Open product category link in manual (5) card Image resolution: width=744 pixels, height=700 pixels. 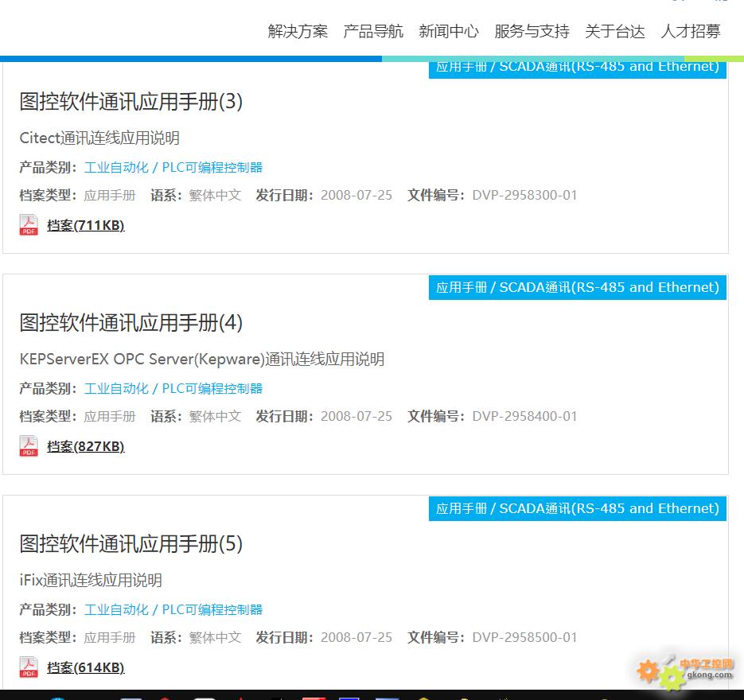pos(173,609)
